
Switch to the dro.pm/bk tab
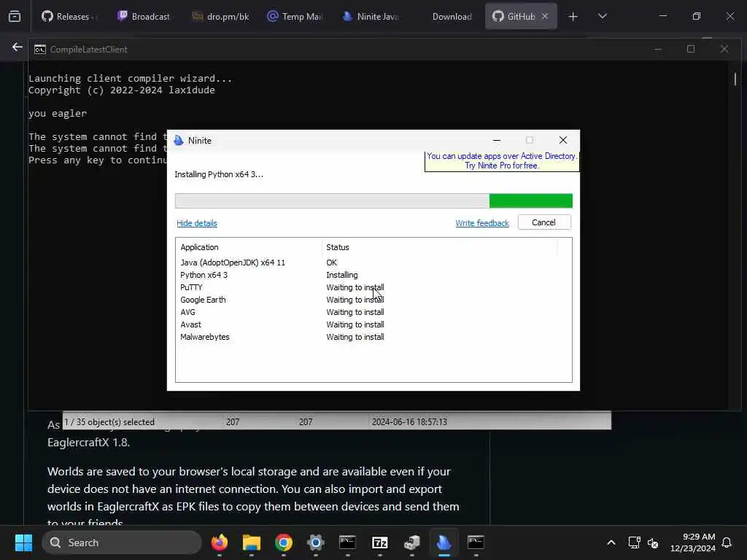click(x=220, y=17)
